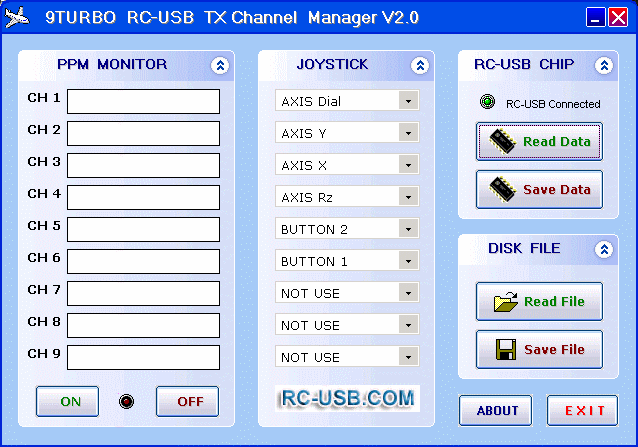Screen dimensions: 638x447
Task: Click the CH 1 monitor field
Action: coord(144,101)
